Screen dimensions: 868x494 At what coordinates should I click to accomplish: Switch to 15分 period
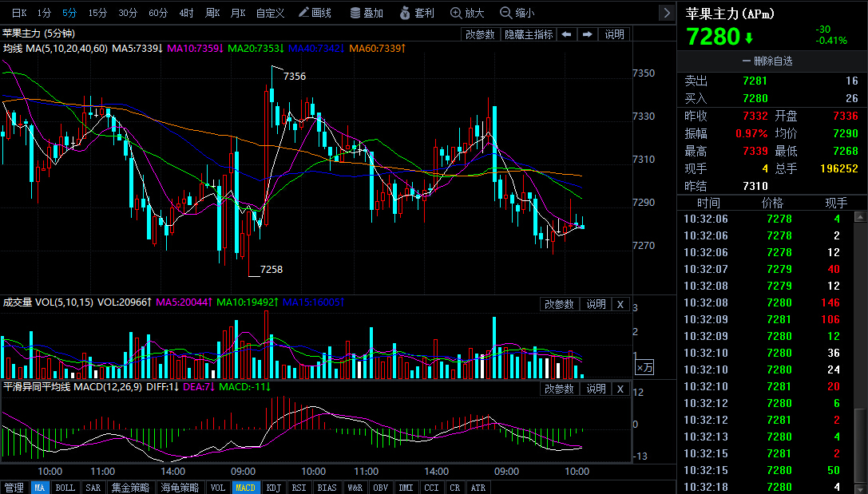pos(97,13)
